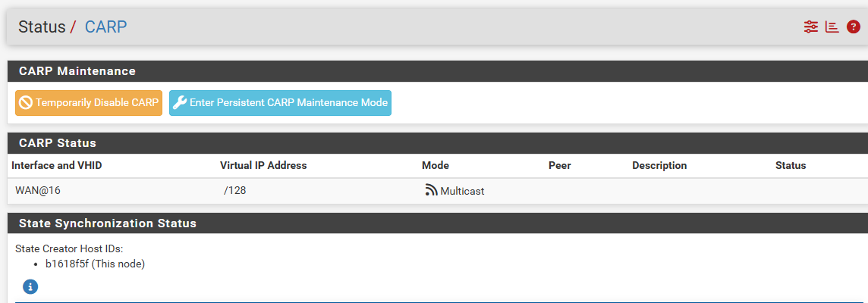Click the Multicast signal icon in Mode column
The height and width of the screenshot is (303, 868).
(431, 190)
